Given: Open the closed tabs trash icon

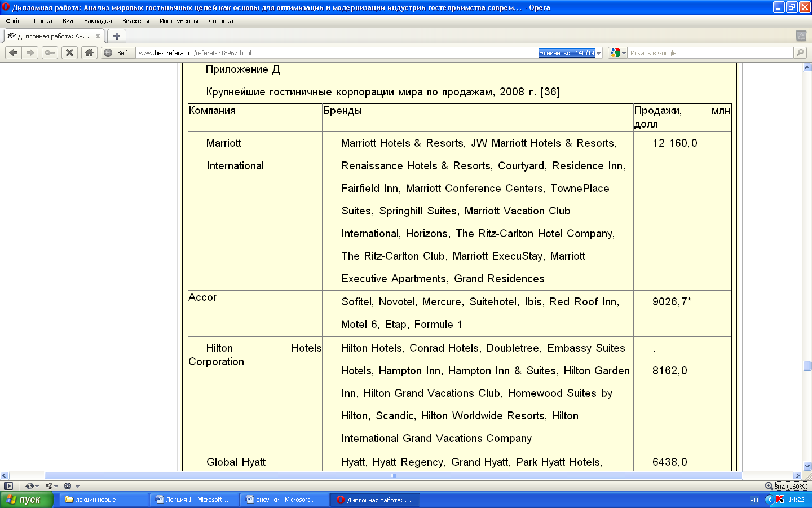Looking at the screenshot, I should [x=801, y=36].
